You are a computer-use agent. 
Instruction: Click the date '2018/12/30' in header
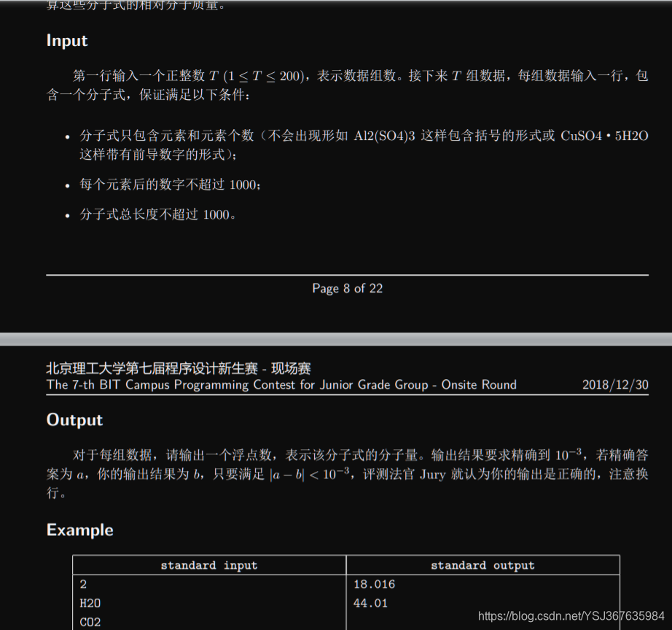point(615,385)
